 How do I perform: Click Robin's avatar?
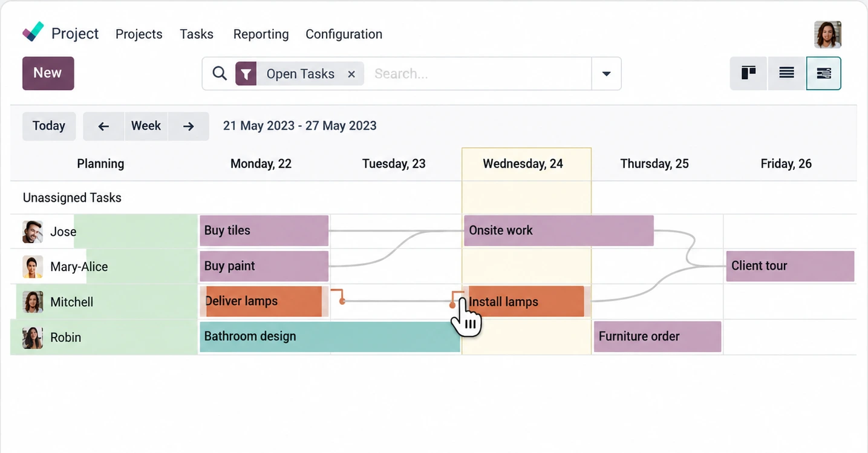33,337
